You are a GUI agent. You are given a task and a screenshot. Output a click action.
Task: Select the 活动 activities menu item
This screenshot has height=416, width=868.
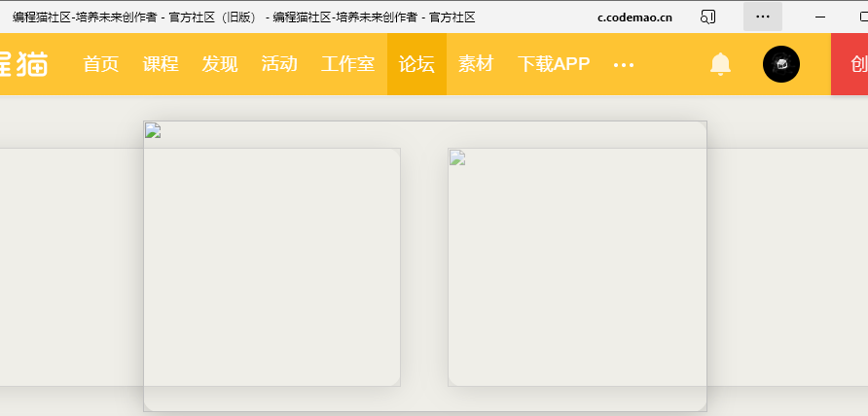click(279, 64)
